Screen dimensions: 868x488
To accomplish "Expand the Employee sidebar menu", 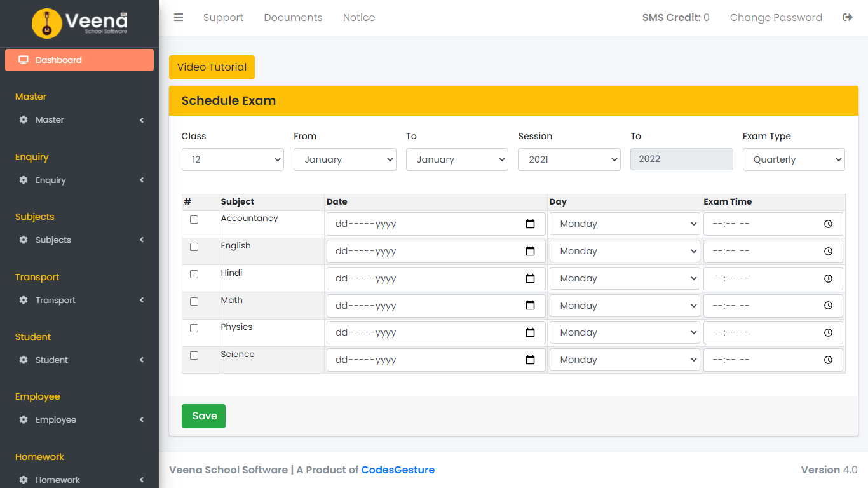I will tap(79, 419).
